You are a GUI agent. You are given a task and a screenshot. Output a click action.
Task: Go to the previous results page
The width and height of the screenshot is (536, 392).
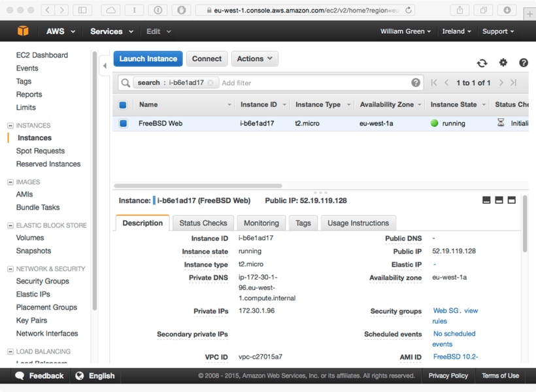[446, 83]
